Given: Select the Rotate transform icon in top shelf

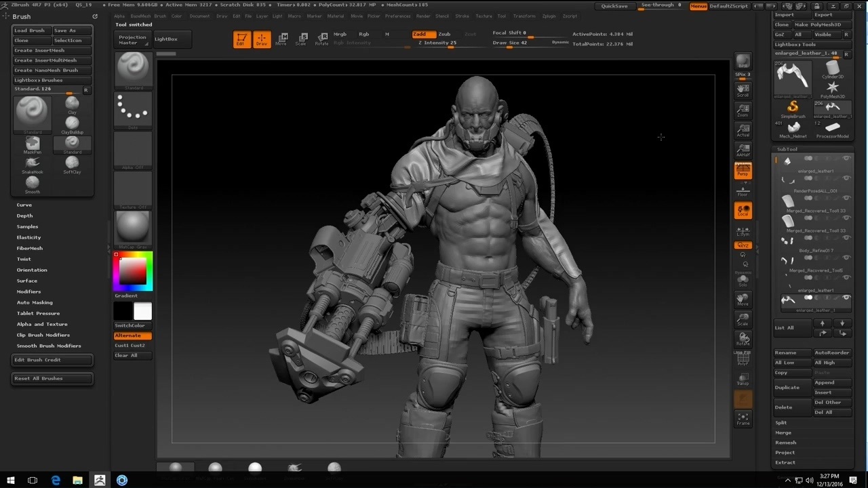Looking at the screenshot, I should pos(321,39).
